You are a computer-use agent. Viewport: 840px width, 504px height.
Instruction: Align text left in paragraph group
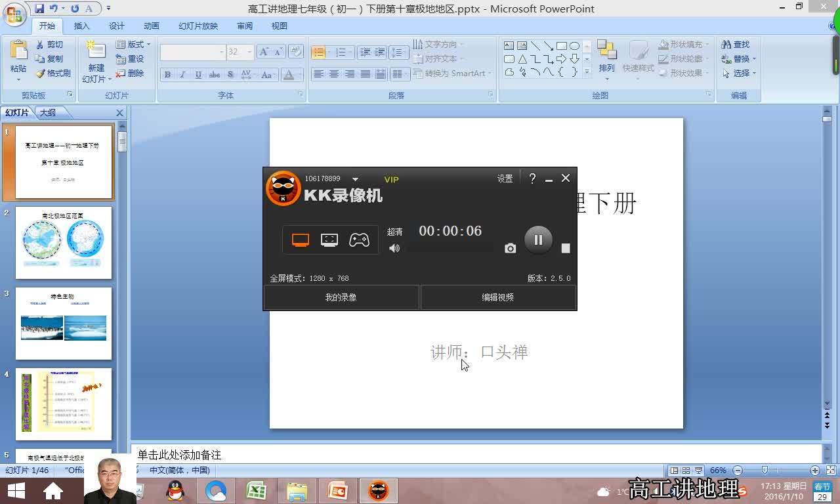pos(318,74)
